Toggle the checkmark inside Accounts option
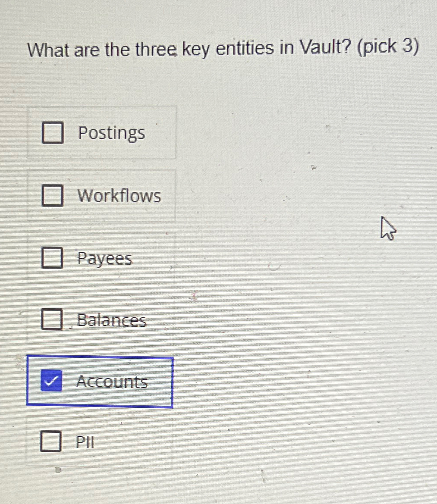This screenshot has width=437, height=504. click(51, 382)
